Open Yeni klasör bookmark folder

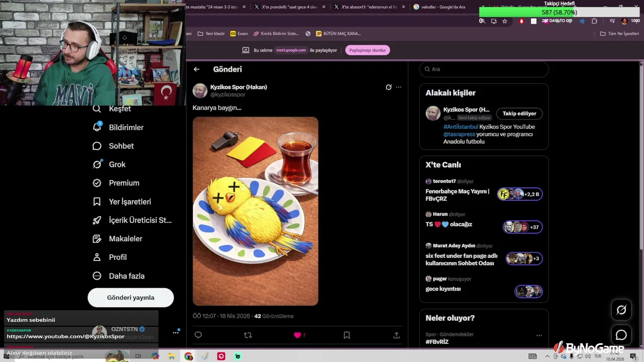[211, 34]
